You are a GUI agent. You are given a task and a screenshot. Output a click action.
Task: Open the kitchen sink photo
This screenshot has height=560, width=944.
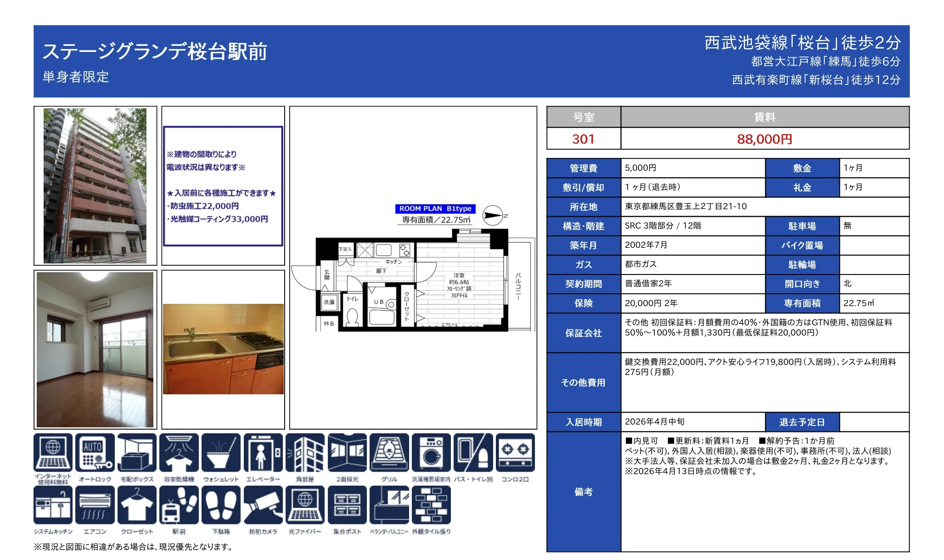tap(223, 349)
